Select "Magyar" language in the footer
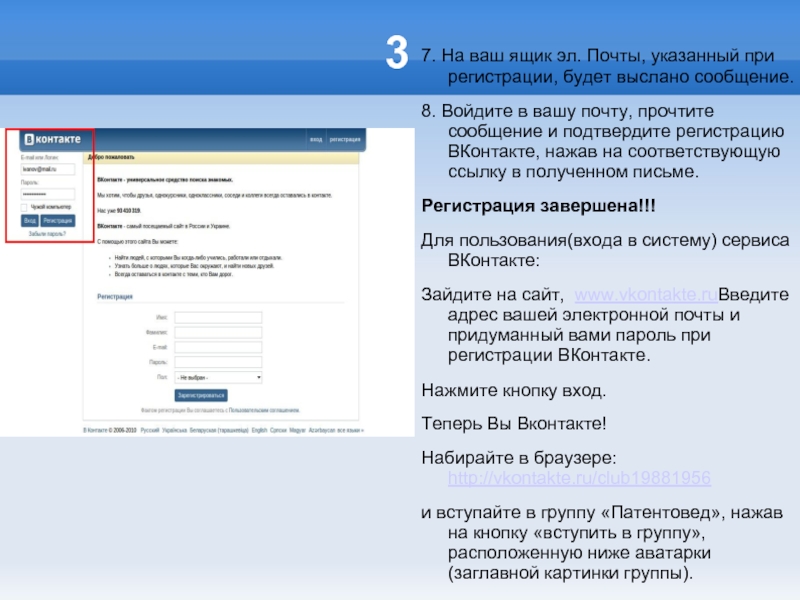 coord(297,430)
